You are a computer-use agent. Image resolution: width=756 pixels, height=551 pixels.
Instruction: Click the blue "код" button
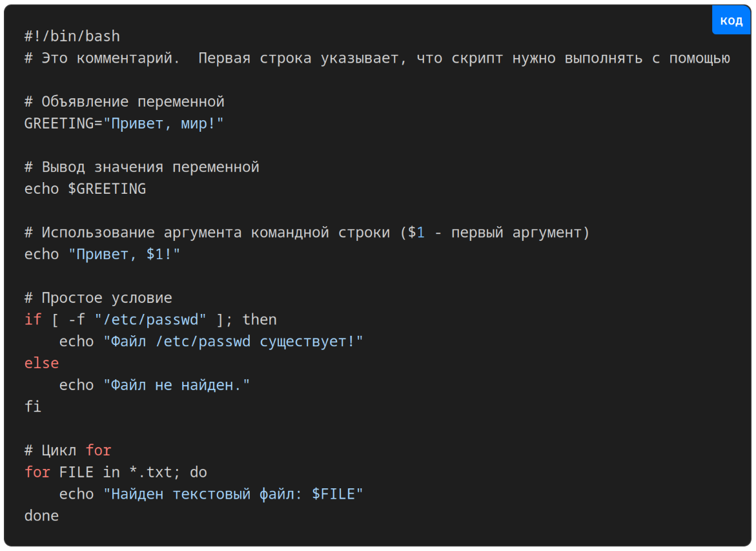pyautogui.click(x=731, y=21)
